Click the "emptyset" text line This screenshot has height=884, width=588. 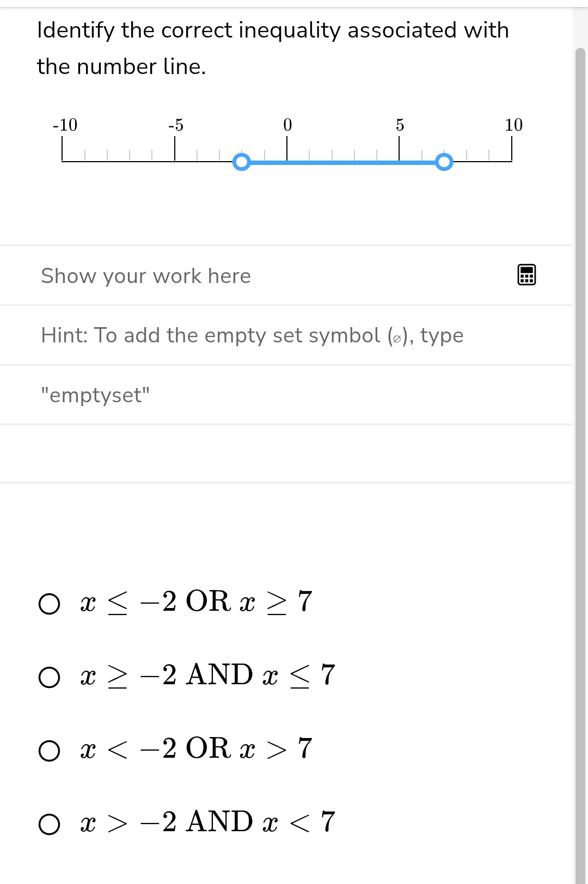click(x=95, y=395)
